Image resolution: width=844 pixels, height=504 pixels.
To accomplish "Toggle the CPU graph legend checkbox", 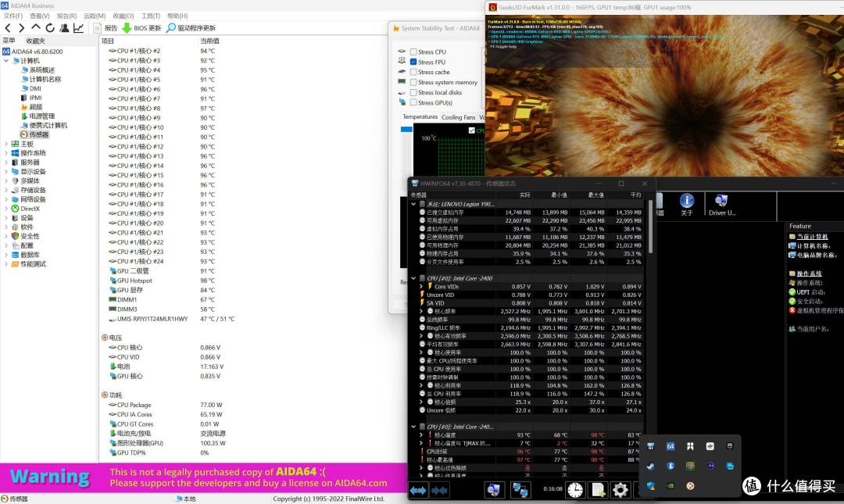I will click(471, 130).
